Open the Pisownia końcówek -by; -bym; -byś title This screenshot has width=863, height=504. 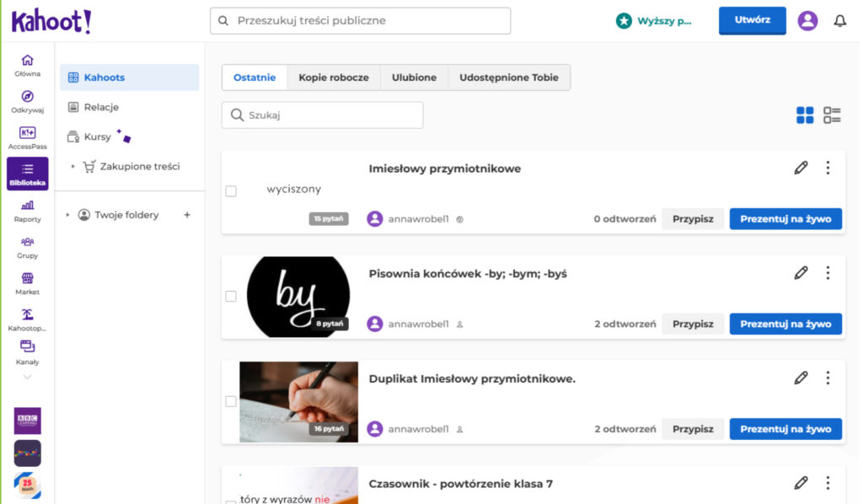click(467, 273)
